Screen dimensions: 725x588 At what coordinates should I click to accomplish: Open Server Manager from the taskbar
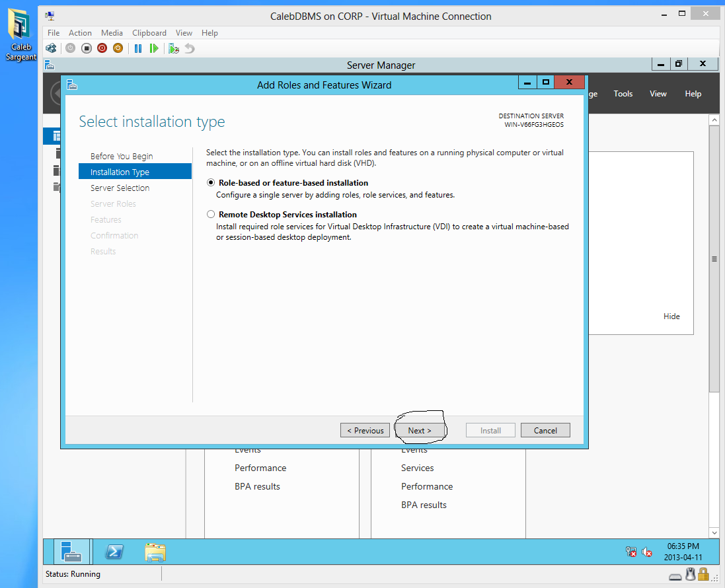(x=71, y=552)
